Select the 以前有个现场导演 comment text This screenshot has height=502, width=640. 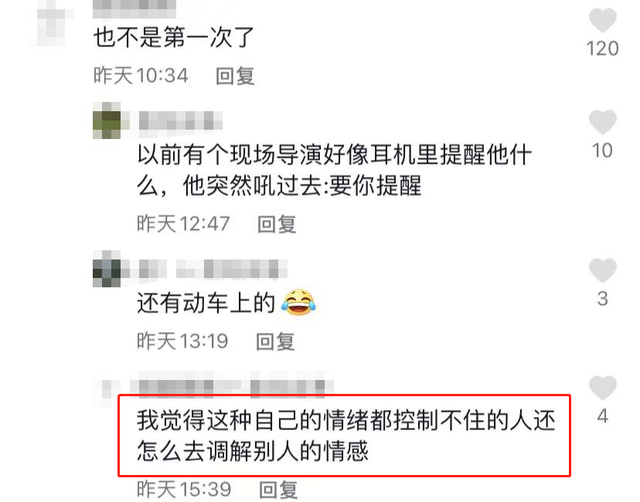[x=334, y=170]
